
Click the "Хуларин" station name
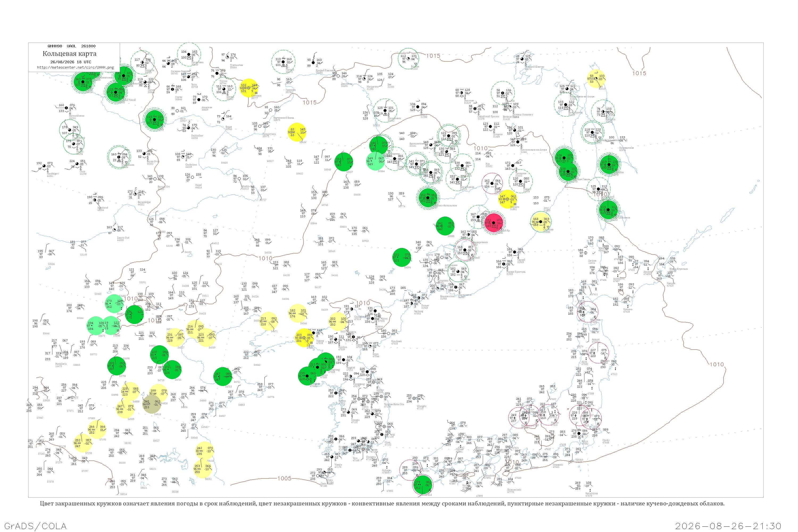pyautogui.click(x=498, y=134)
